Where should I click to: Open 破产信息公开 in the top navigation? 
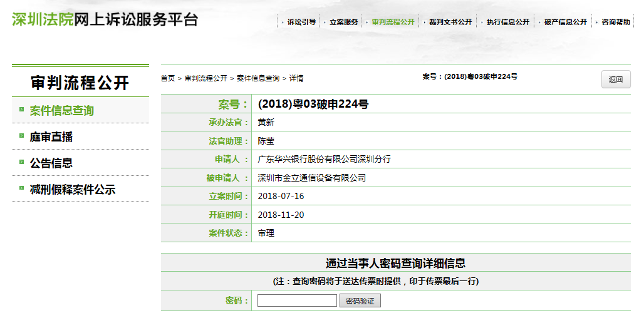566,22
